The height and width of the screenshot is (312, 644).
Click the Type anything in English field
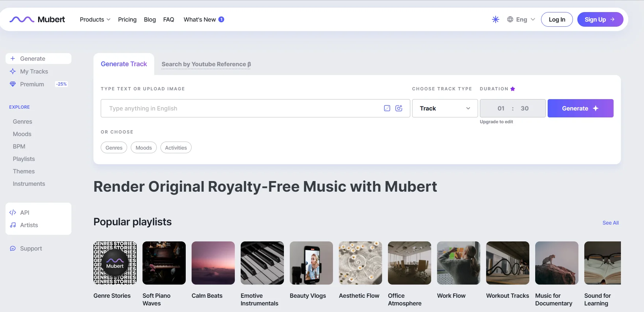255,108
